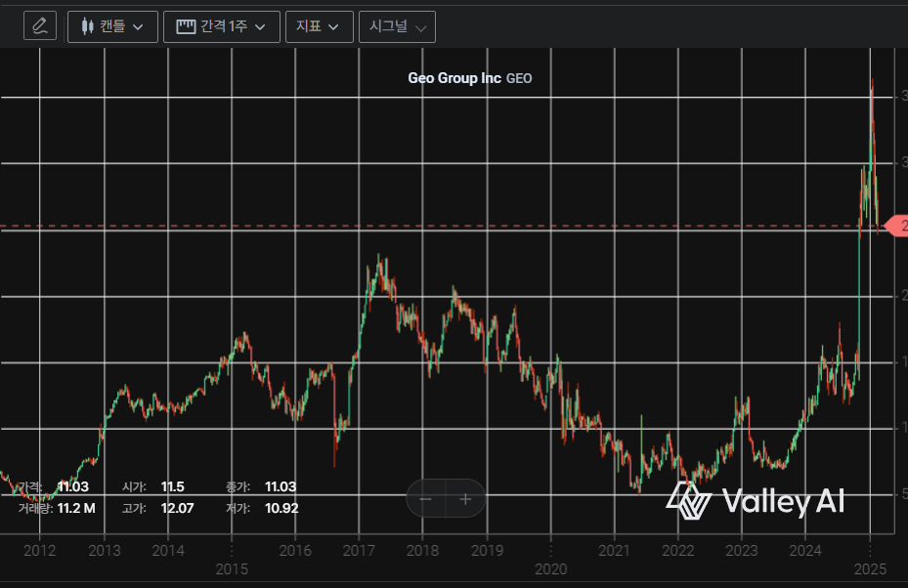Select the 2017 label on time axis

tap(359, 551)
